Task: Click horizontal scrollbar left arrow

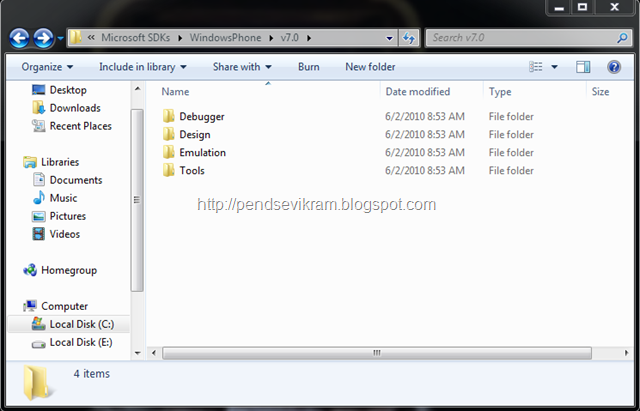Action: (153, 353)
